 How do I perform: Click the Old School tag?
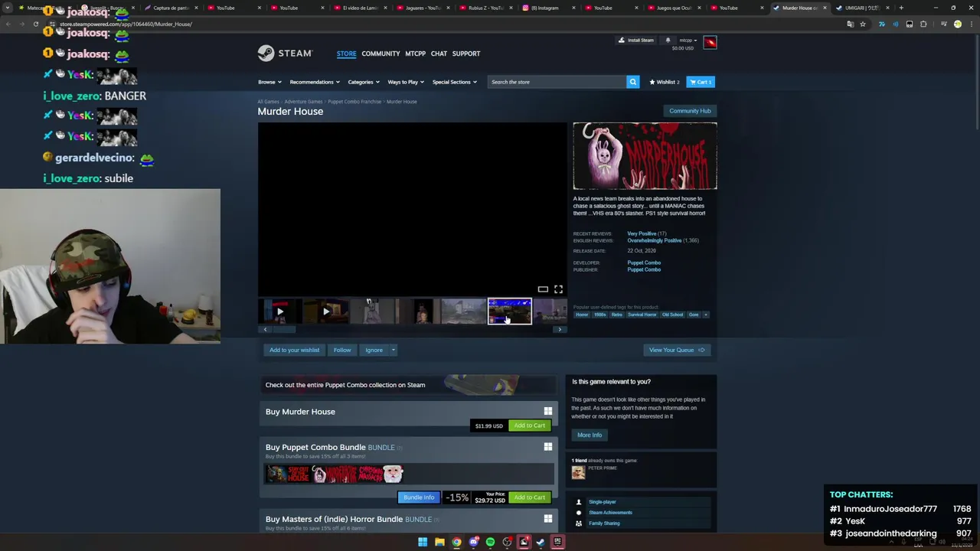[x=672, y=315]
